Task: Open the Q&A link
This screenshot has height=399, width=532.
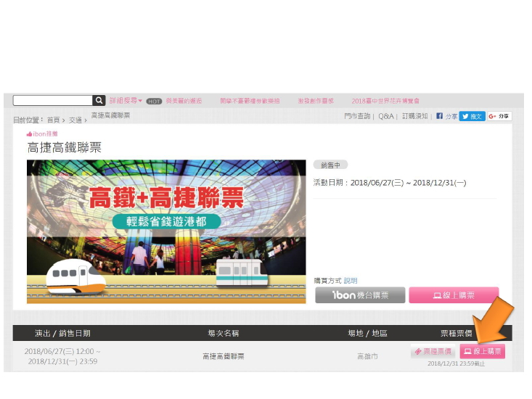Action: (385, 116)
